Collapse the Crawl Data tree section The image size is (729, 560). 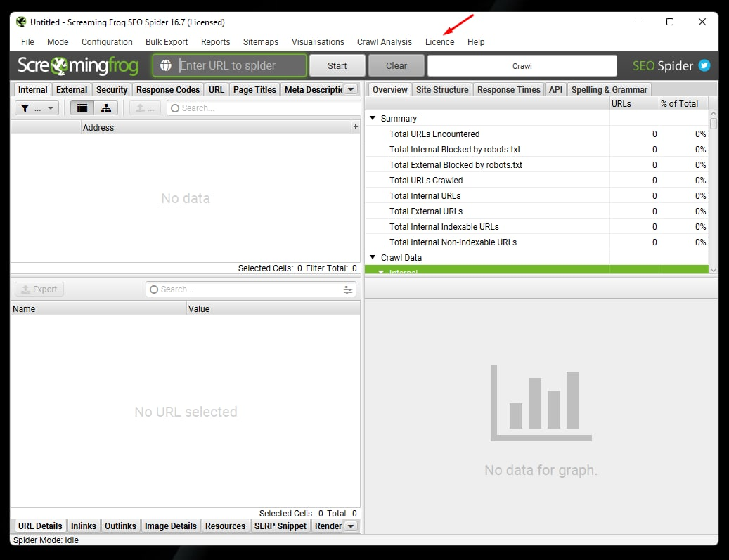coord(373,257)
